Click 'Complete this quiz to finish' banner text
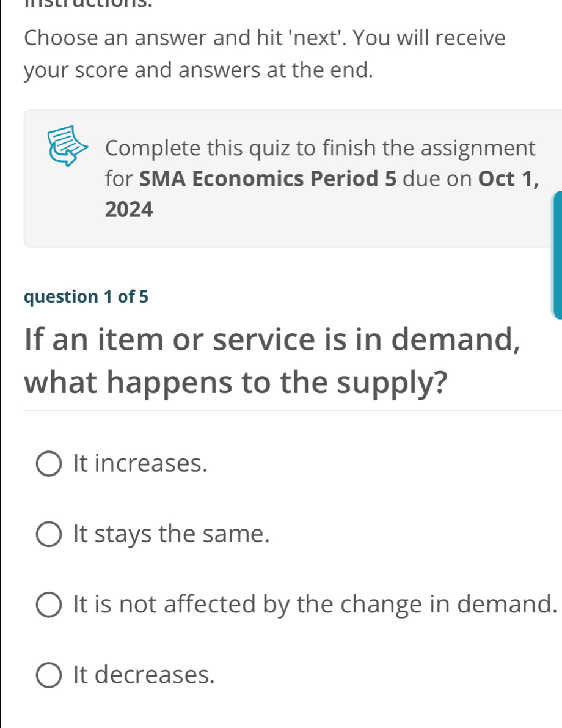Screen dimensions: 562x728 point(320,149)
